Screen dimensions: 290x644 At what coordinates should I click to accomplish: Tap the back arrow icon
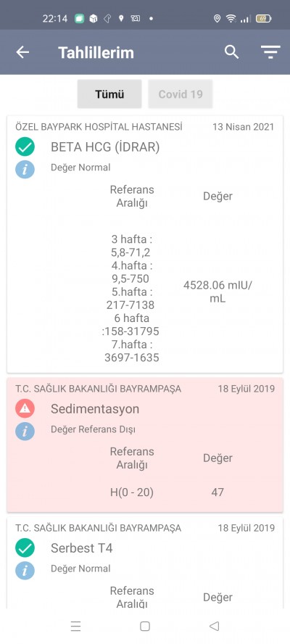(x=22, y=52)
